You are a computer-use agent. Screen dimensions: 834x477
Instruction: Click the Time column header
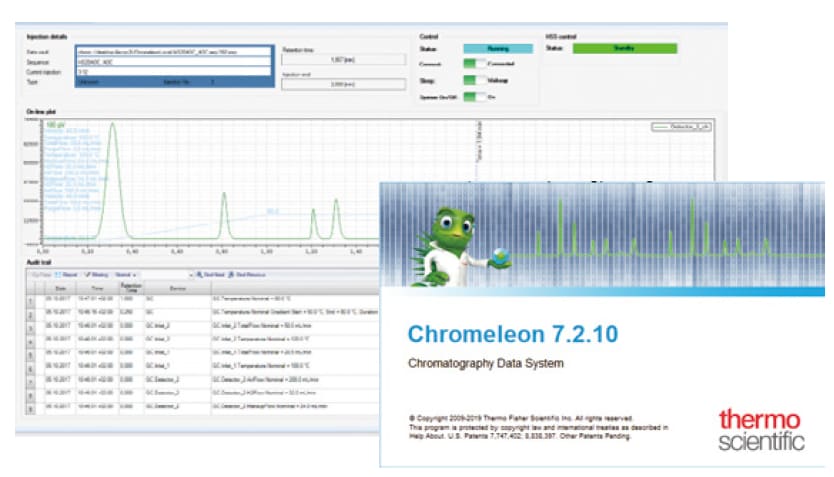tap(98, 288)
